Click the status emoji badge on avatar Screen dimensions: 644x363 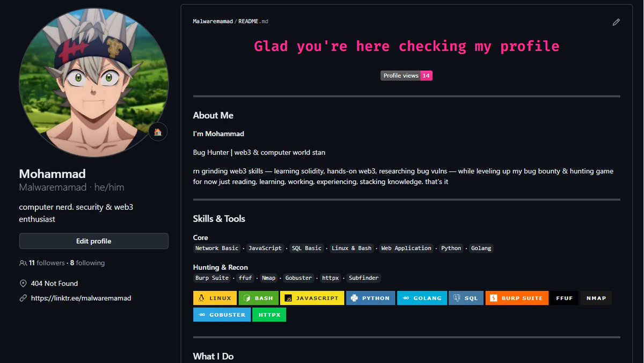[x=158, y=132]
